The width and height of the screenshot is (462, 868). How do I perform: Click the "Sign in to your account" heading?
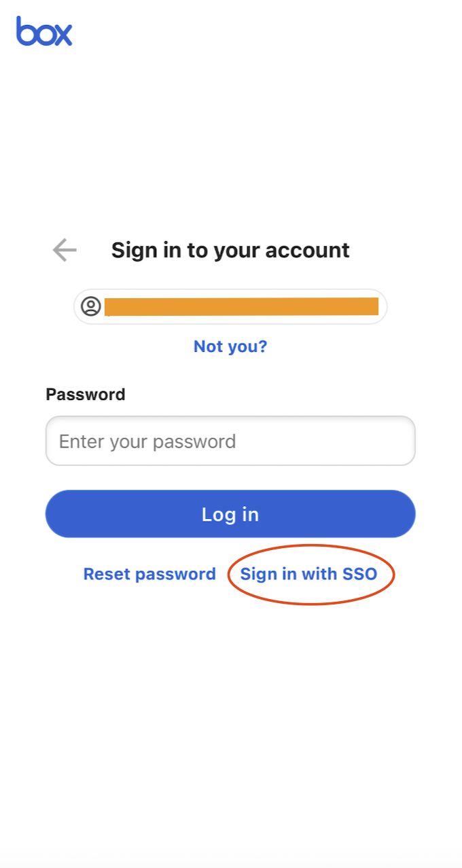[x=230, y=250]
